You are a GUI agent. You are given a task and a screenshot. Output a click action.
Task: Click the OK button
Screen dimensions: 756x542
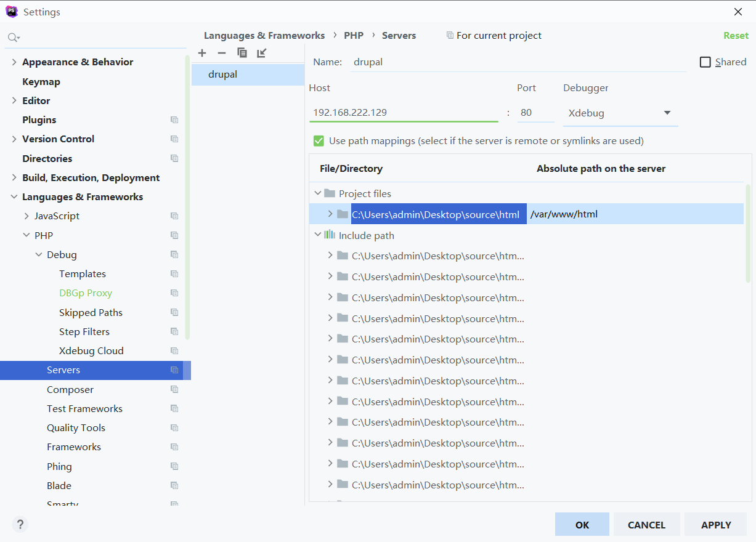(x=582, y=525)
